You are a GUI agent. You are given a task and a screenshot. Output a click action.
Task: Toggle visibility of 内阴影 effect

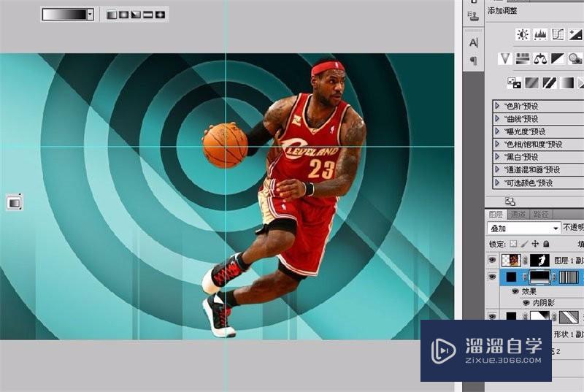pyautogui.click(x=526, y=303)
